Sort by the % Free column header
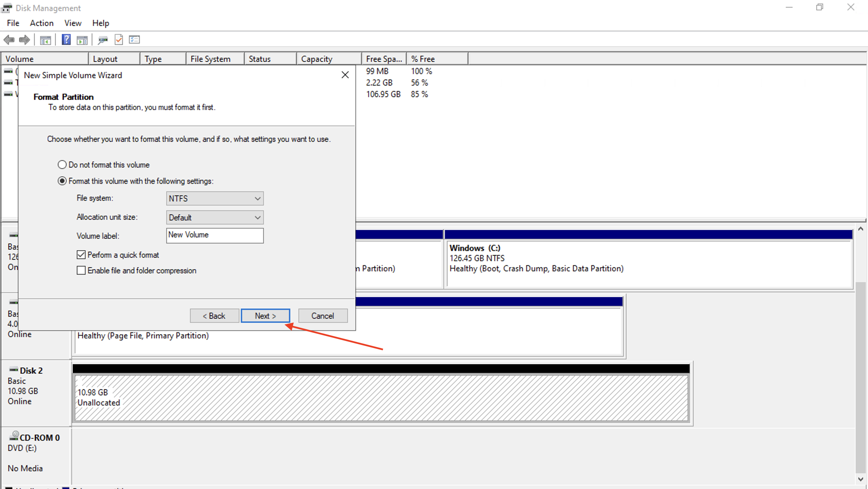The height and width of the screenshot is (489, 868). click(437, 59)
